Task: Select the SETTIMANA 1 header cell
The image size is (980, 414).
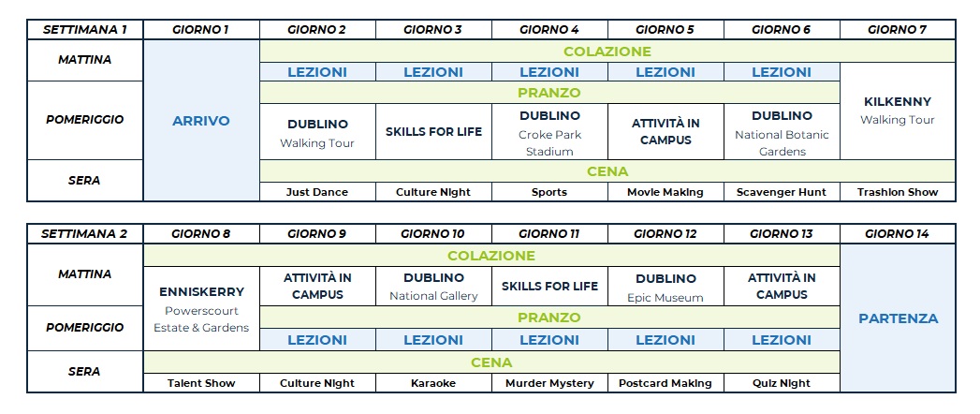Action: click(x=85, y=29)
